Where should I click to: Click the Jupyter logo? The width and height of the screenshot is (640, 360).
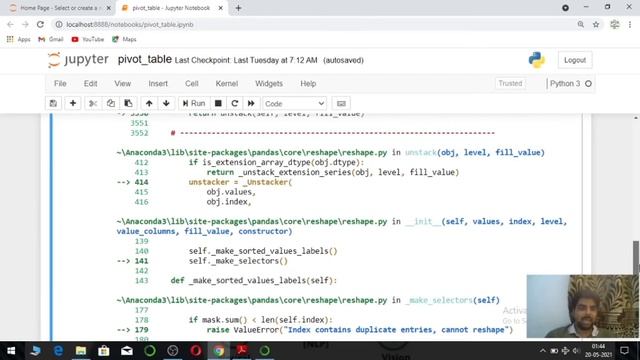78,60
